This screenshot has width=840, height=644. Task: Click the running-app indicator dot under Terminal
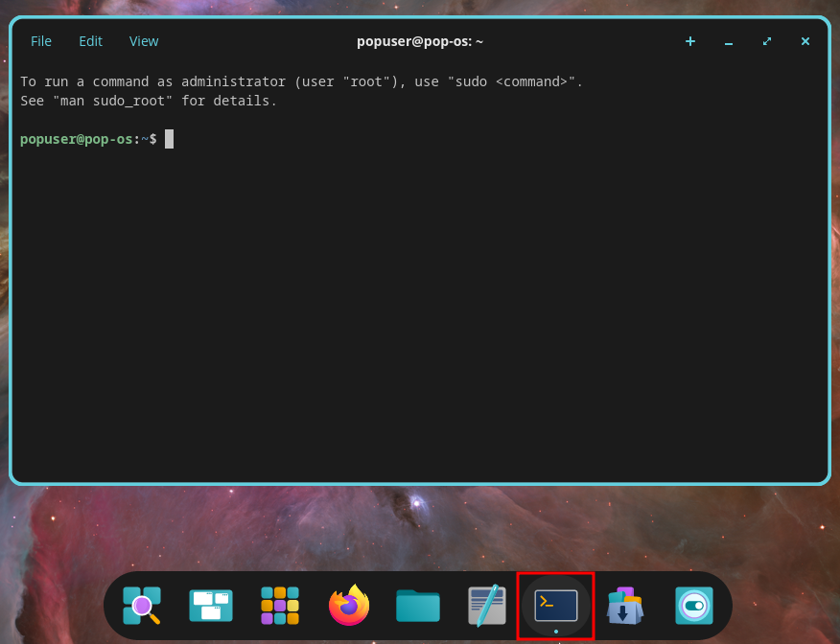click(555, 631)
